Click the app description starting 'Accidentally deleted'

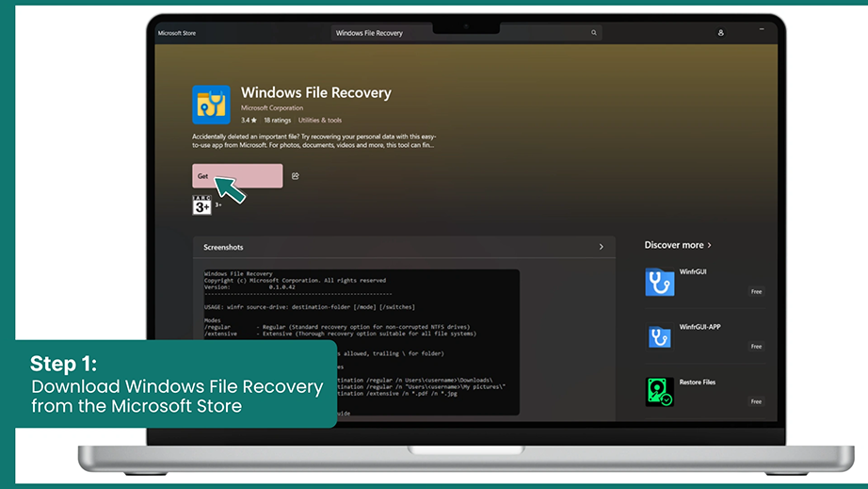tap(313, 140)
